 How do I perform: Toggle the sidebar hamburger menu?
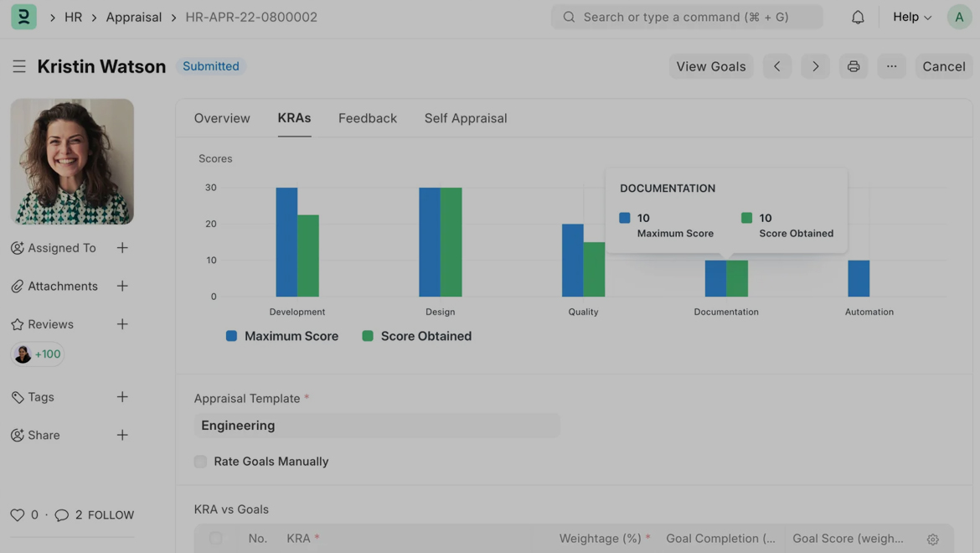point(19,66)
